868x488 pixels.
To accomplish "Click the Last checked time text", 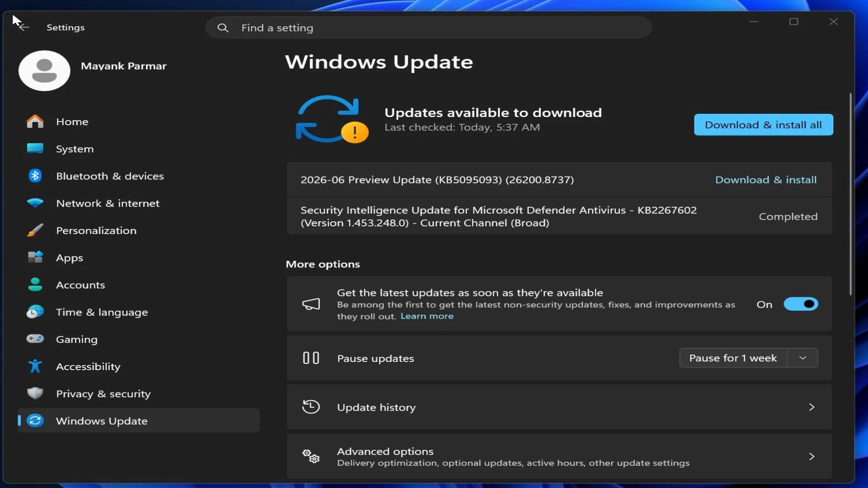I will (462, 127).
